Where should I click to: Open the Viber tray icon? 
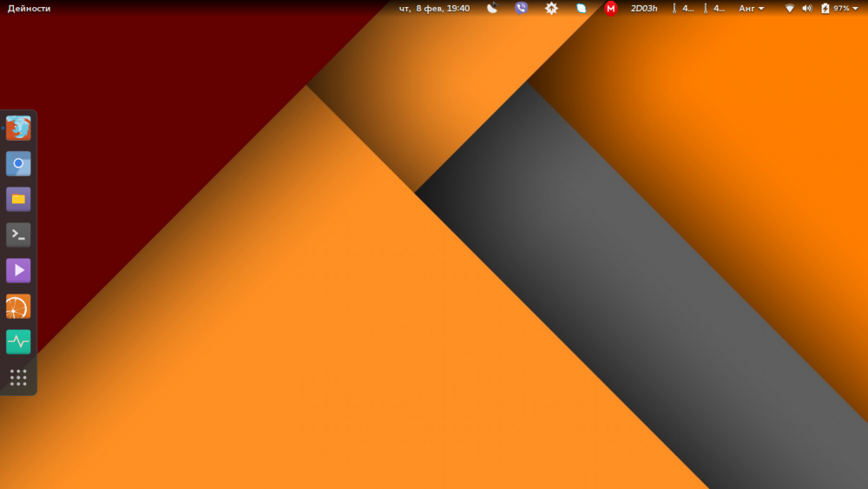click(521, 8)
